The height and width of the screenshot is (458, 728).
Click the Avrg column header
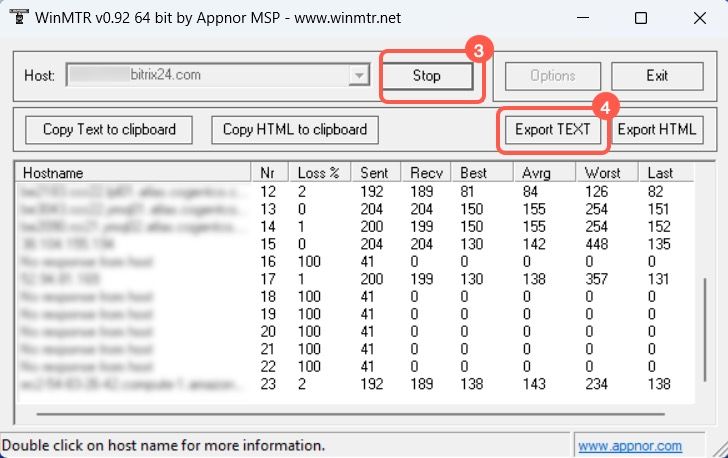pyautogui.click(x=545, y=173)
